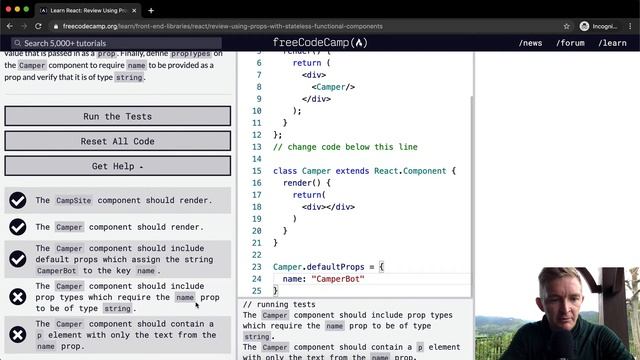This screenshot has height=360, width=640.
Task: Click the lock icon in the address bar
Action: [x=56, y=26]
